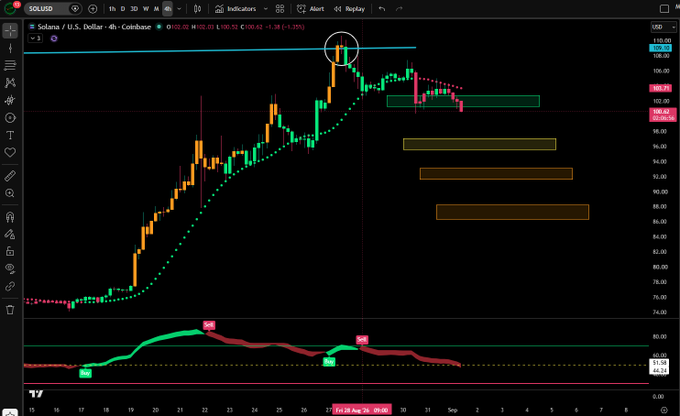The width and height of the screenshot is (680, 416).
Task: Open the Indicators dialog
Action: point(236,9)
